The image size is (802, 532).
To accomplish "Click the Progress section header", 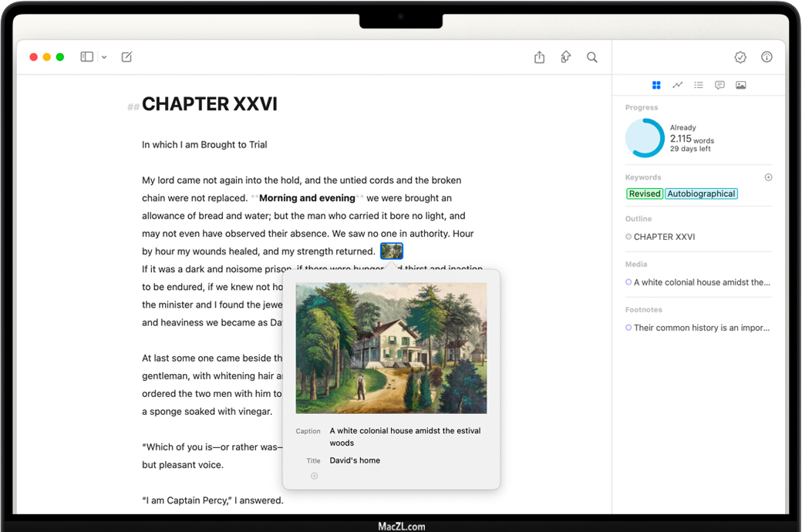I will point(642,107).
